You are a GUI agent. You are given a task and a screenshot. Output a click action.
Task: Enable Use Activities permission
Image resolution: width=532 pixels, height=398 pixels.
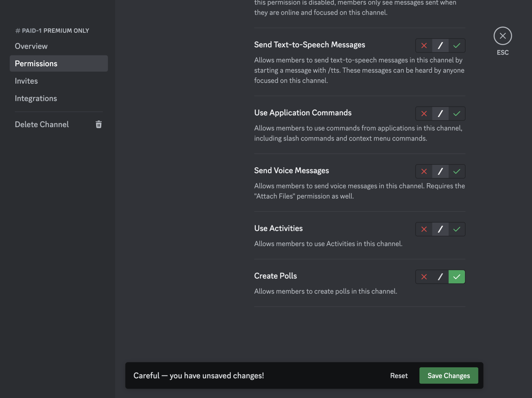(457, 229)
